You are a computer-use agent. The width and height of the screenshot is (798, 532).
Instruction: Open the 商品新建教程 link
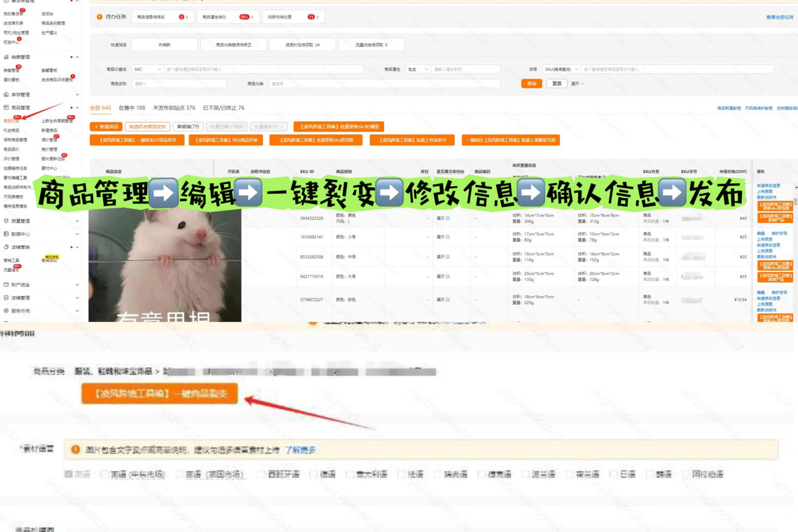729,108
